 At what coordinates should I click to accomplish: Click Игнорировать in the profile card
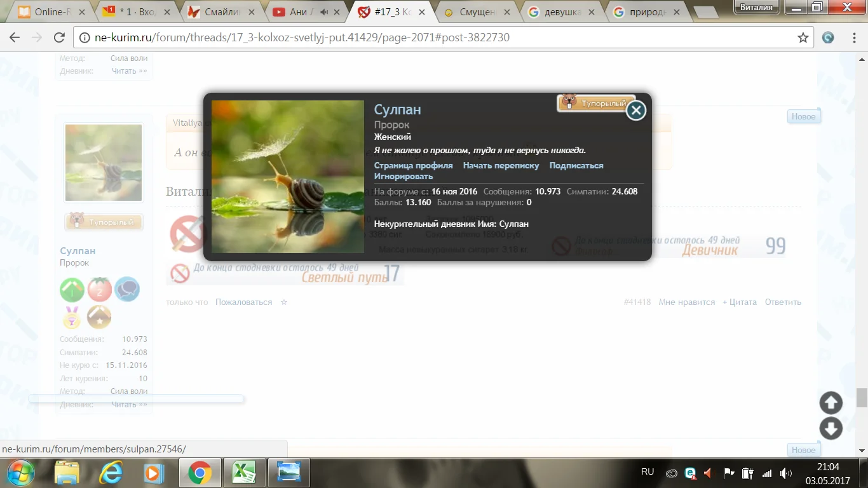(403, 176)
